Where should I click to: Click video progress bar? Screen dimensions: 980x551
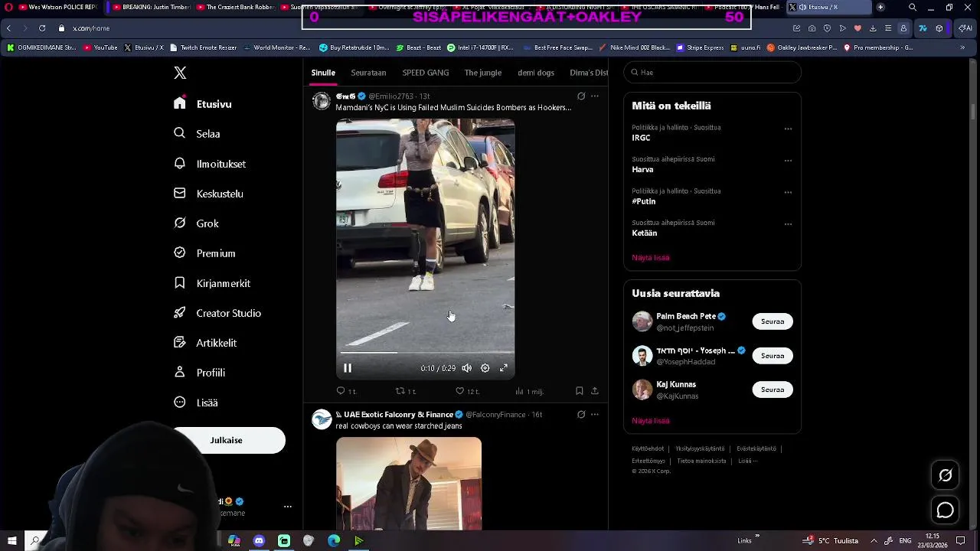[x=425, y=353]
